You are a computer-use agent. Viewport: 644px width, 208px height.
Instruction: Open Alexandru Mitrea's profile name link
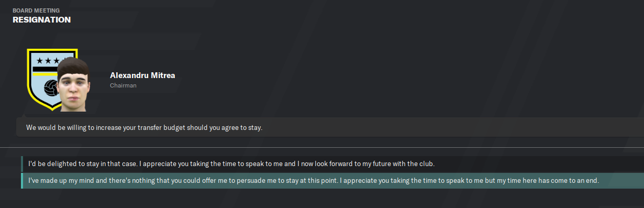click(142, 75)
